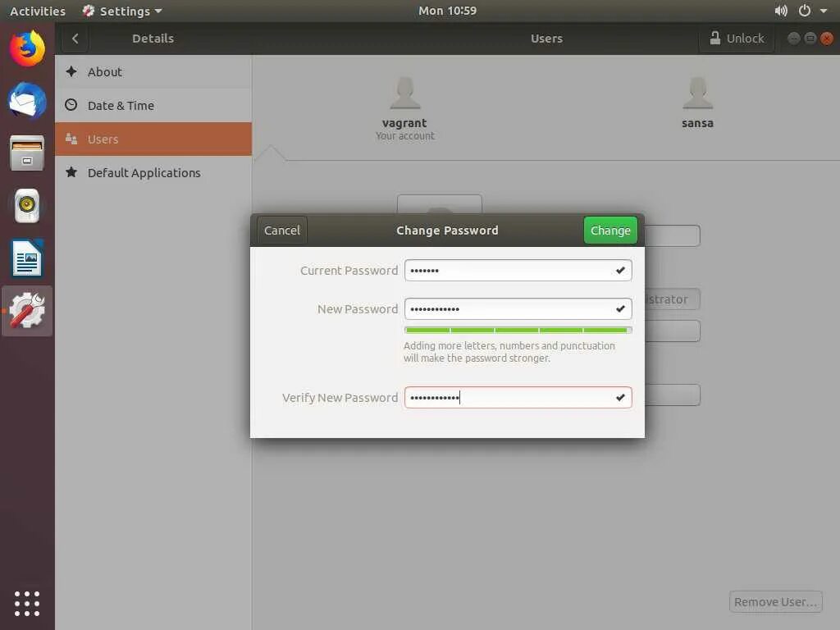840x630 pixels.
Task: Close the Settings window
Action: 827,39
